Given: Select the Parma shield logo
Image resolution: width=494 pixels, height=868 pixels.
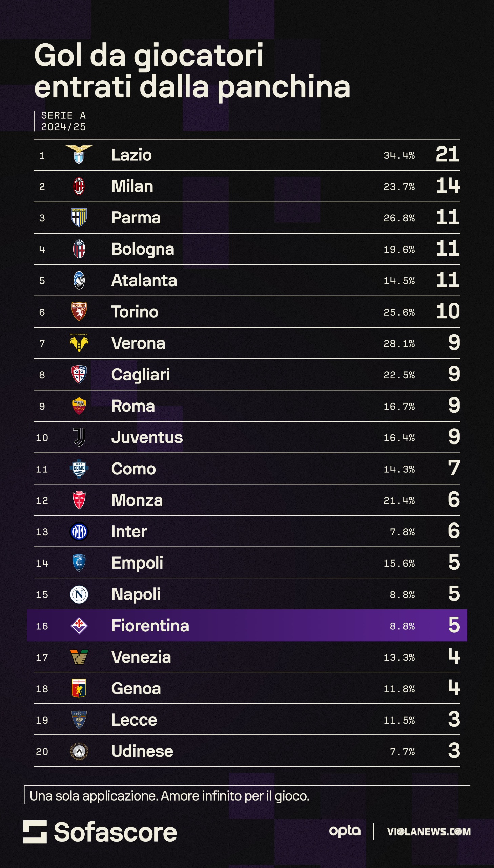Looking at the screenshot, I should [79, 218].
